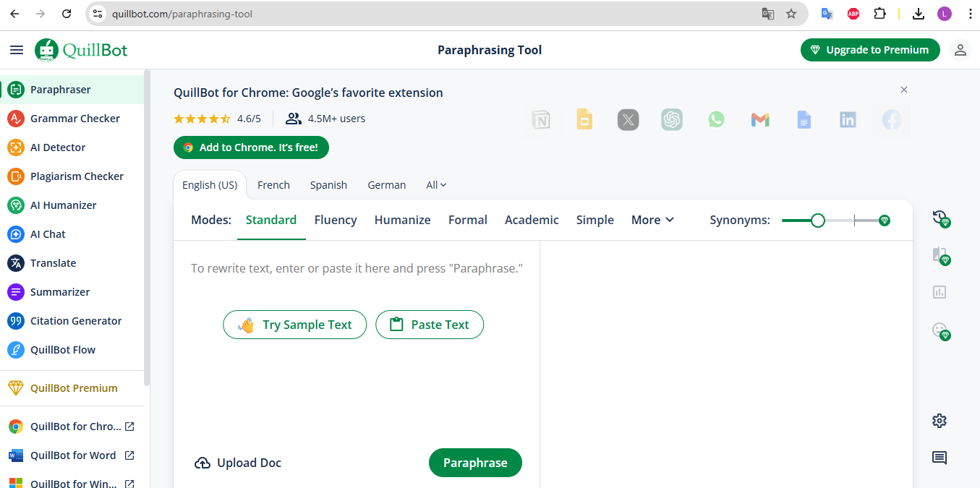Open the statistics chart icon

pyautogui.click(x=939, y=292)
